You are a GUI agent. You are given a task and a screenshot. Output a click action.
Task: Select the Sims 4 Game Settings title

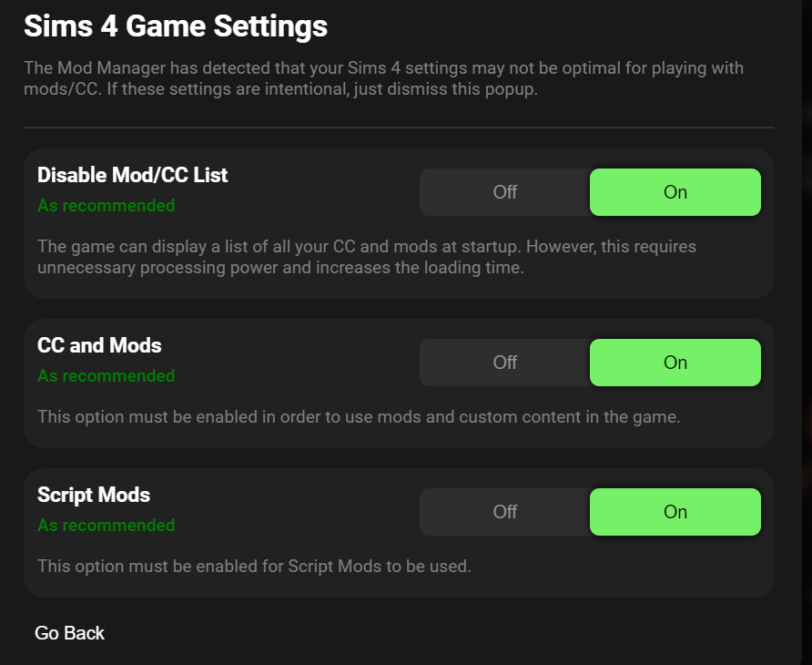pyautogui.click(x=176, y=26)
